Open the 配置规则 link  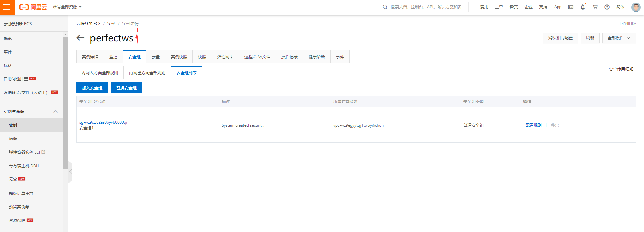pyautogui.click(x=533, y=125)
